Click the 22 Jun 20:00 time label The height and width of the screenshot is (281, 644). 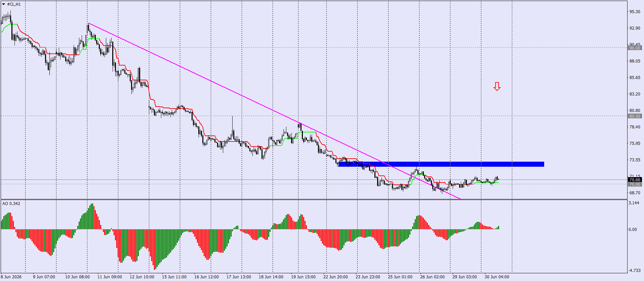click(x=335, y=277)
